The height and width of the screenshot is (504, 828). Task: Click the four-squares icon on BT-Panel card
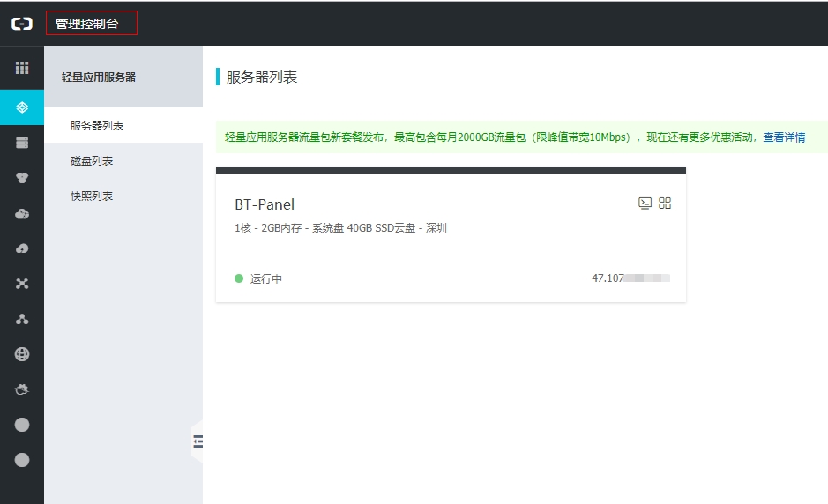pyautogui.click(x=665, y=204)
